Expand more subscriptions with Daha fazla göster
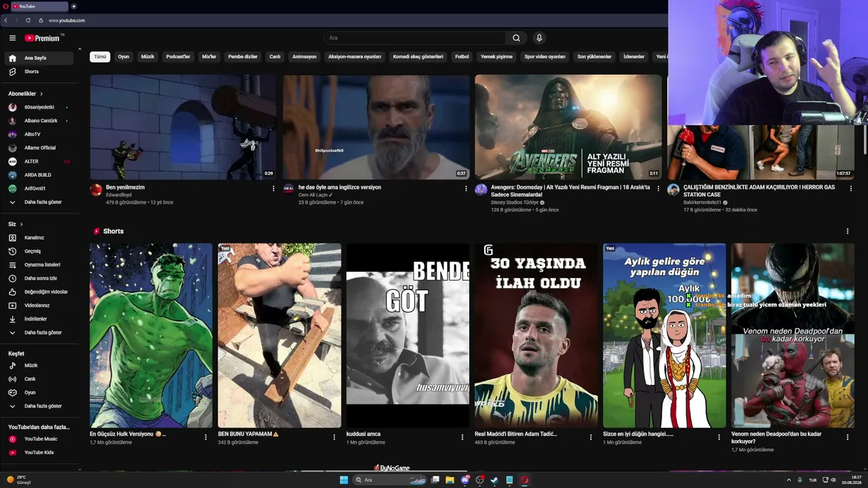 (41, 202)
